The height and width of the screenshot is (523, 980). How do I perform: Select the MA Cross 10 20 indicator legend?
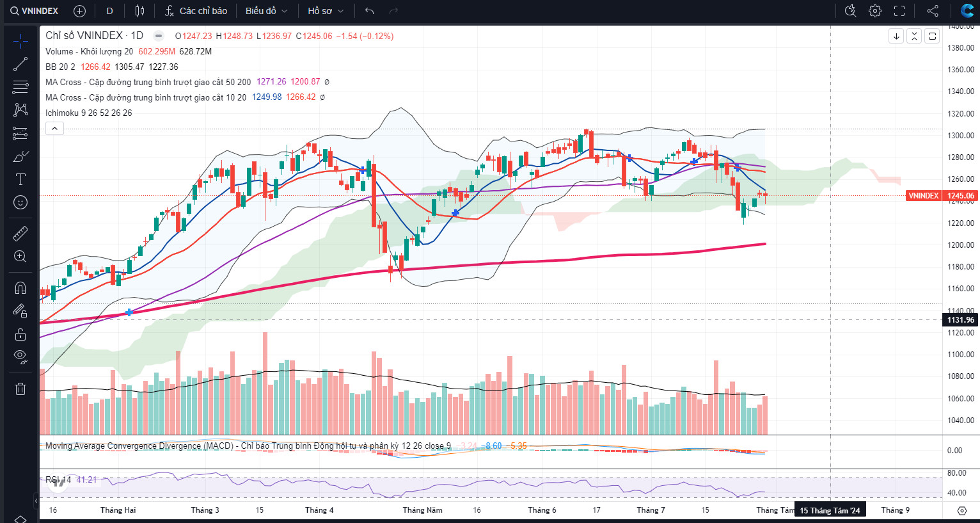point(146,97)
